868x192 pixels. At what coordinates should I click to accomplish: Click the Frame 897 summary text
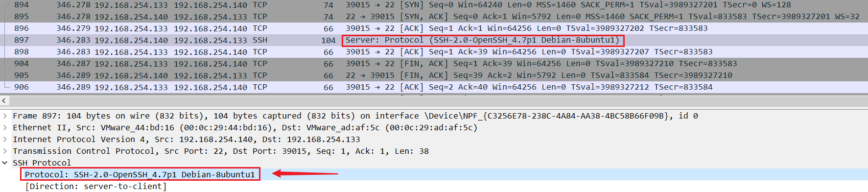(x=355, y=116)
